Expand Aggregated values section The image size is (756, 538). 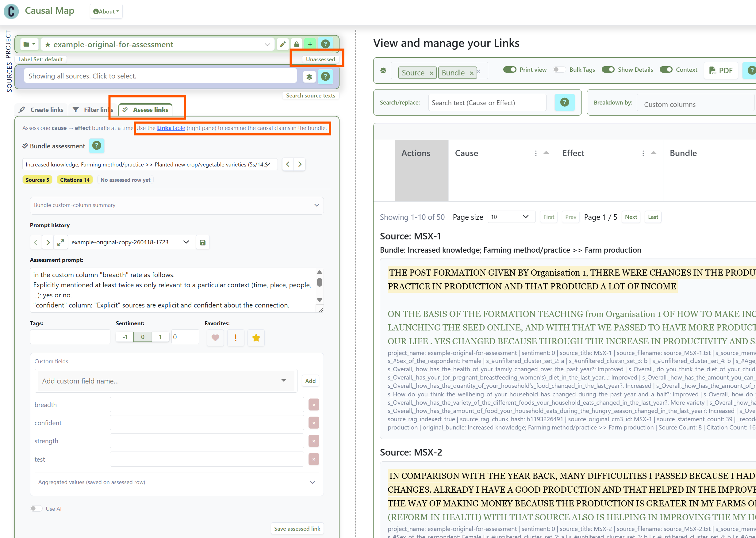[x=177, y=482]
